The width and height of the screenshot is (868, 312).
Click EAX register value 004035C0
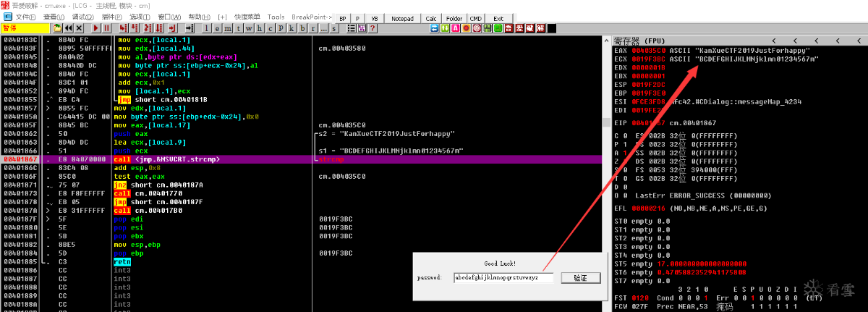coord(647,51)
